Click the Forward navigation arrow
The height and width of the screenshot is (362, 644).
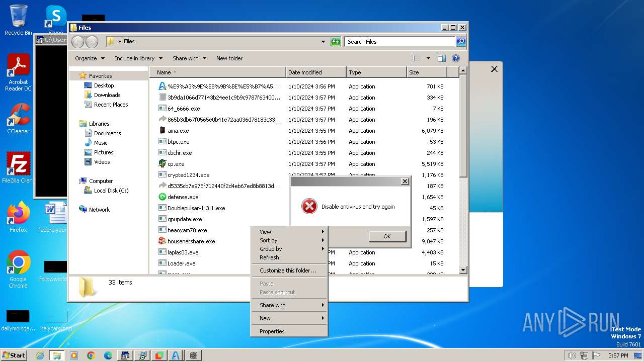click(92, 42)
